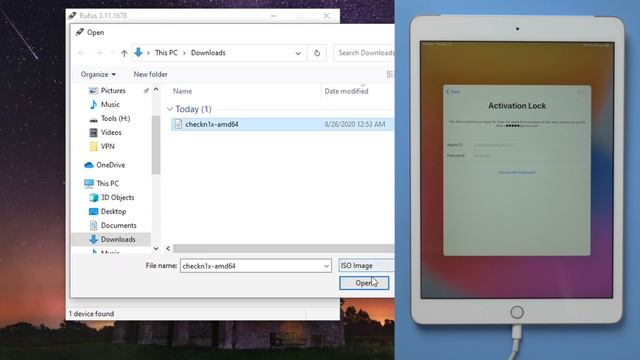Image resolution: width=640 pixels, height=360 pixels.
Task: Sort by Date modified column header
Action: click(346, 91)
